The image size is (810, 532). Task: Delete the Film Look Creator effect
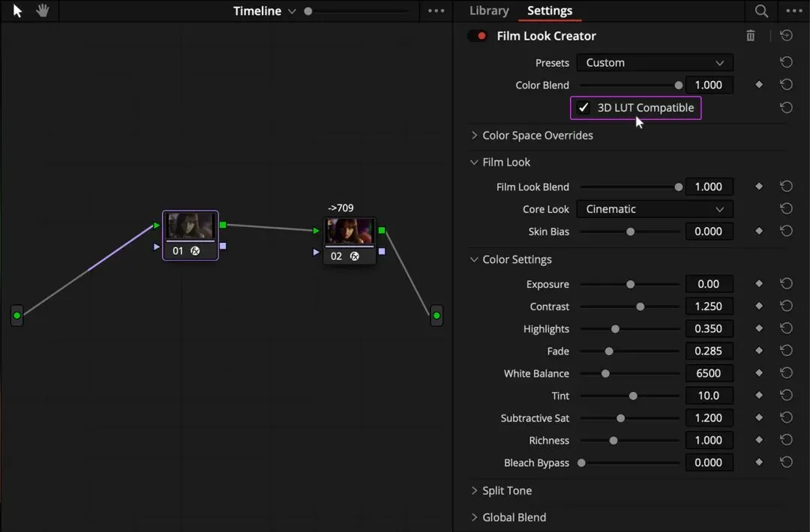click(x=751, y=36)
